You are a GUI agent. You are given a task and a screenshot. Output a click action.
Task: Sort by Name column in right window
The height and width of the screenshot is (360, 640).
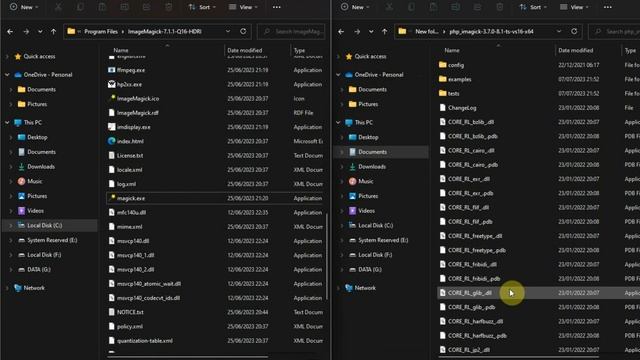[452, 50]
